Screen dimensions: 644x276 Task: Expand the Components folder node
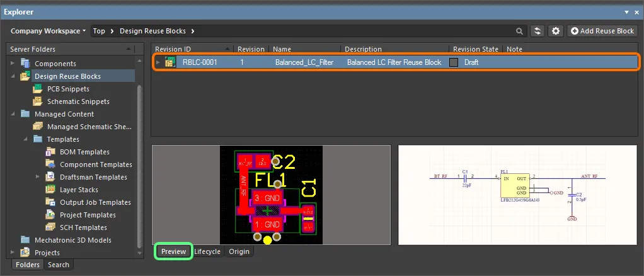point(13,63)
